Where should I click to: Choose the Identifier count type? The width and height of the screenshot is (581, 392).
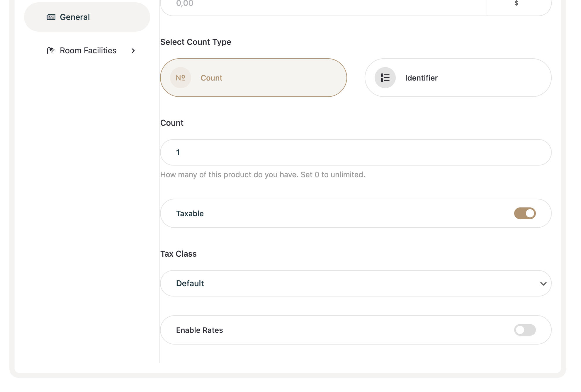(x=458, y=78)
